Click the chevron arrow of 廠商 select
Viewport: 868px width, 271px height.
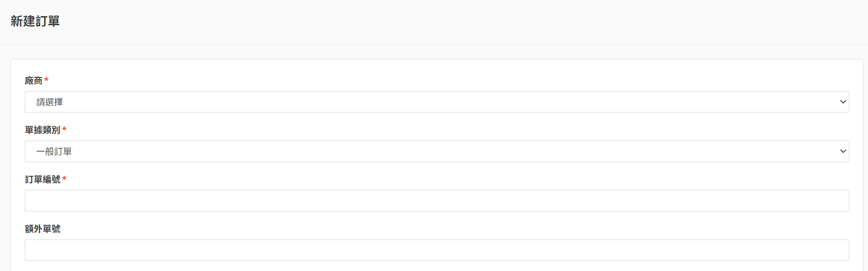coord(843,102)
